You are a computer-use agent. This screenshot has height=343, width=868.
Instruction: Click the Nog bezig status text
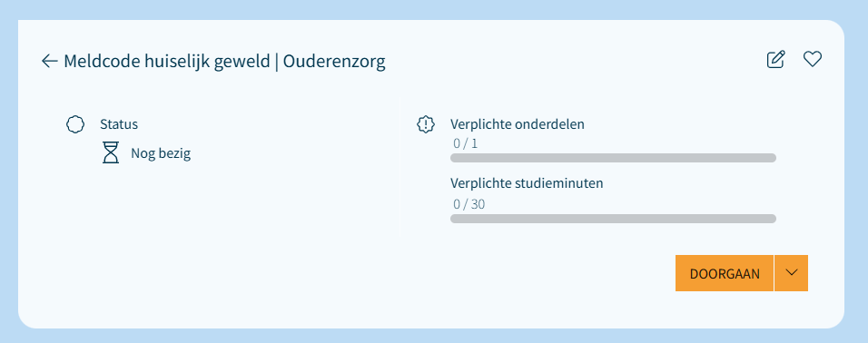161,153
